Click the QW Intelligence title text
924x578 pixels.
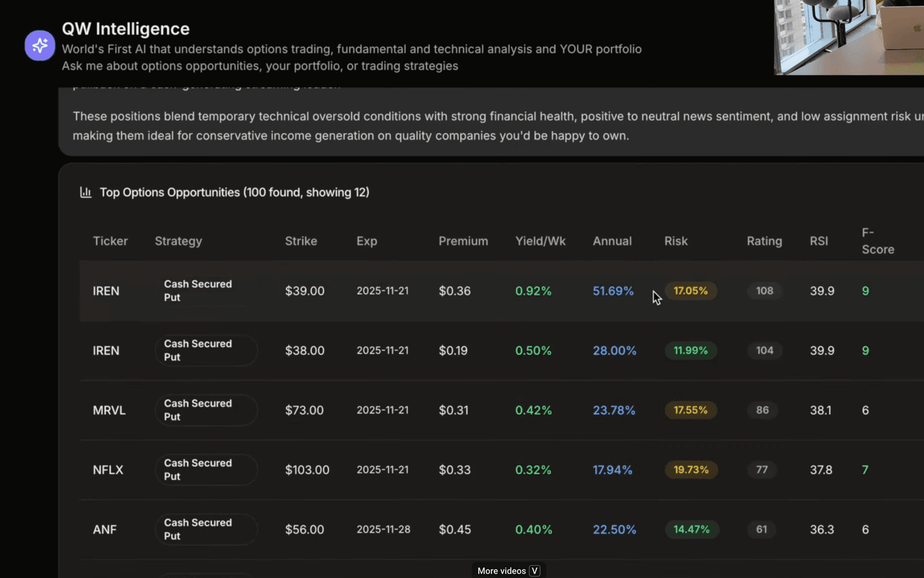[x=125, y=29]
